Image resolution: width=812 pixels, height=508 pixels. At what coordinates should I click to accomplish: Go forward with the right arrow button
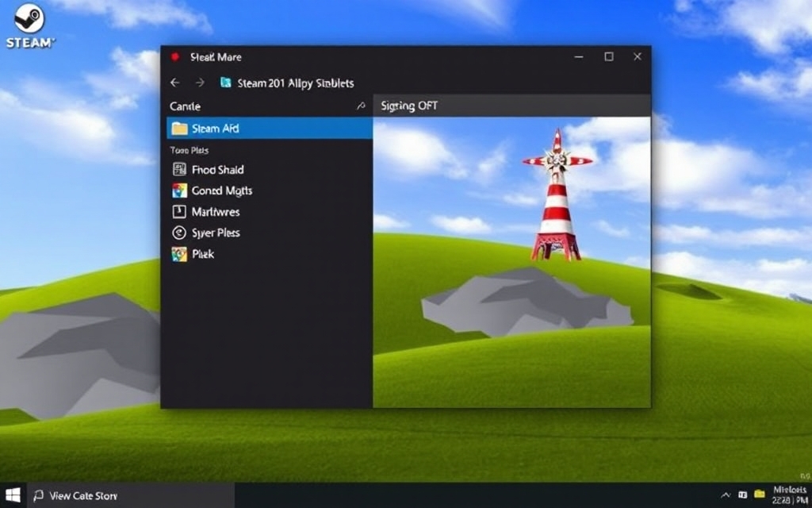200,83
